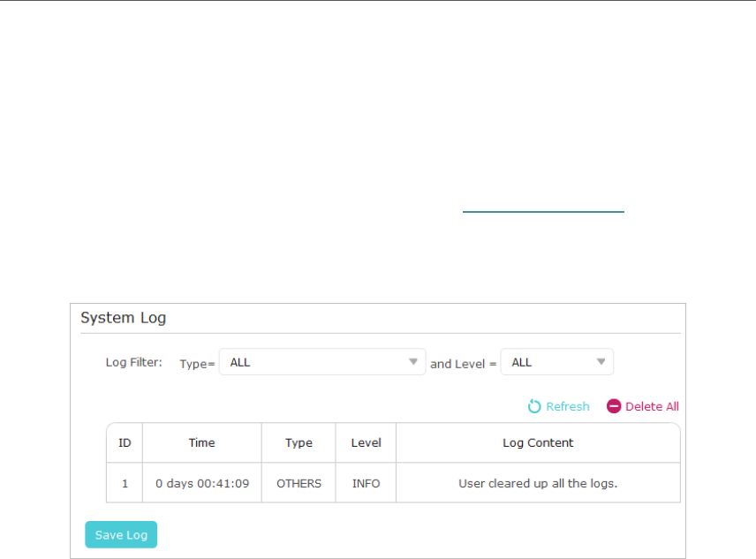Click the Level column header
Screen dimensions: 756x559
pos(366,442)
